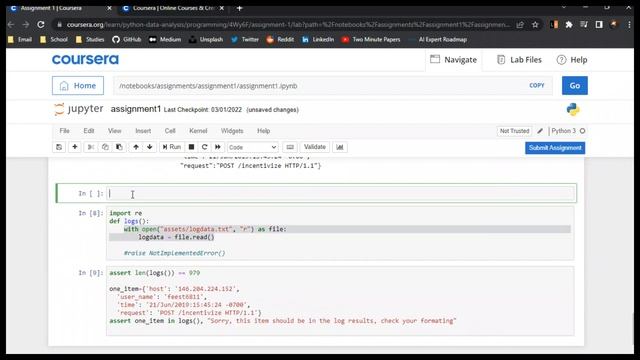Click the bar chart icon in the Jupyter toolbar

340,147
